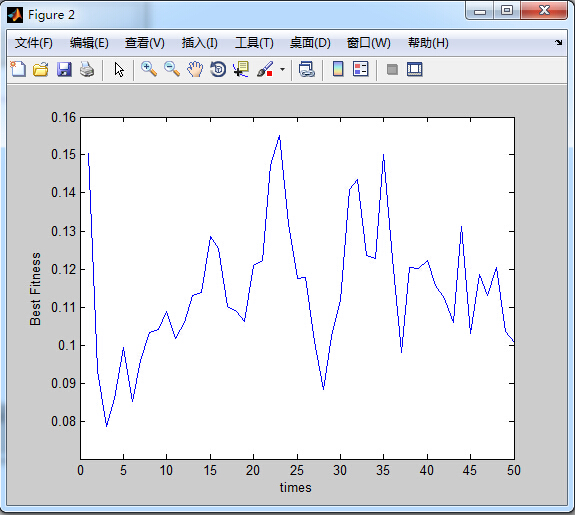
Task: Select the Brush data tool
Action: pos(265,69)
